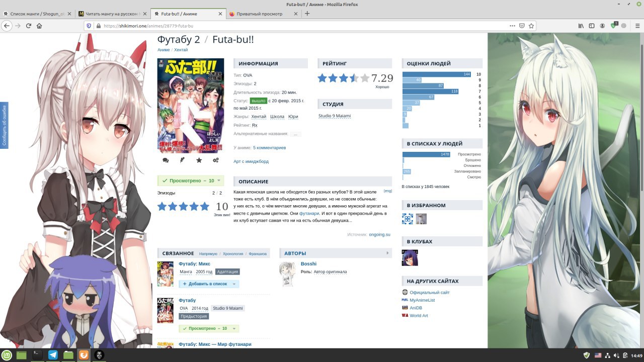Open the page actions three-dot menu
Image resolution: width=644 pixels, height=362 pixels.
point(513,26)
